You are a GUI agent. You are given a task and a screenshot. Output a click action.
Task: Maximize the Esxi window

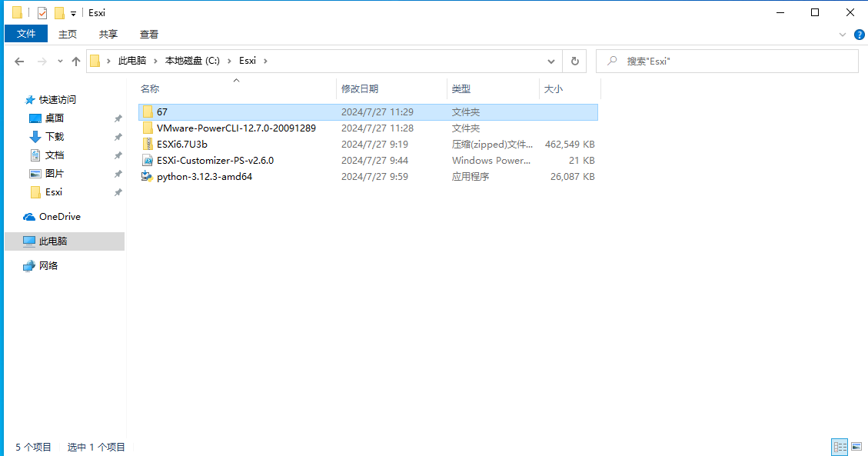[815, 13]
